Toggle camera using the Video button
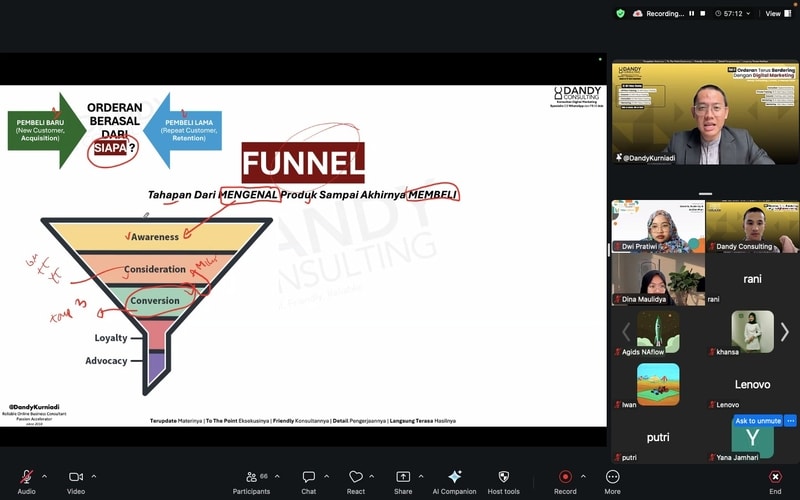800x500 pixels. point(76,477)
